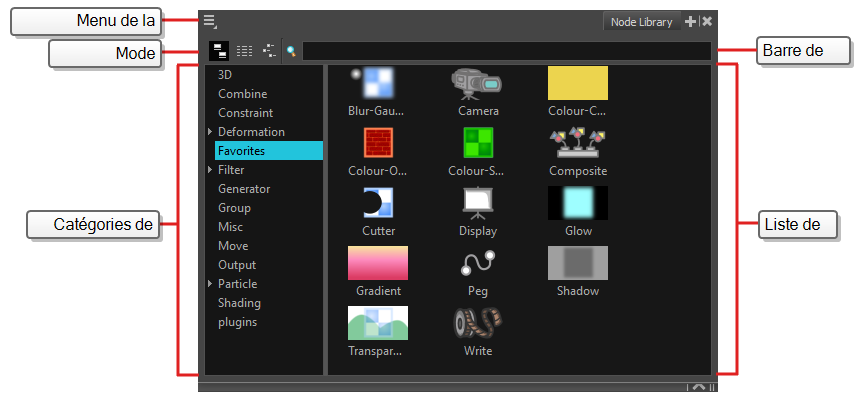The height and width of the screenshot is (402, 866).
Task: Choose the Write node icon
Action: point(477,324)
